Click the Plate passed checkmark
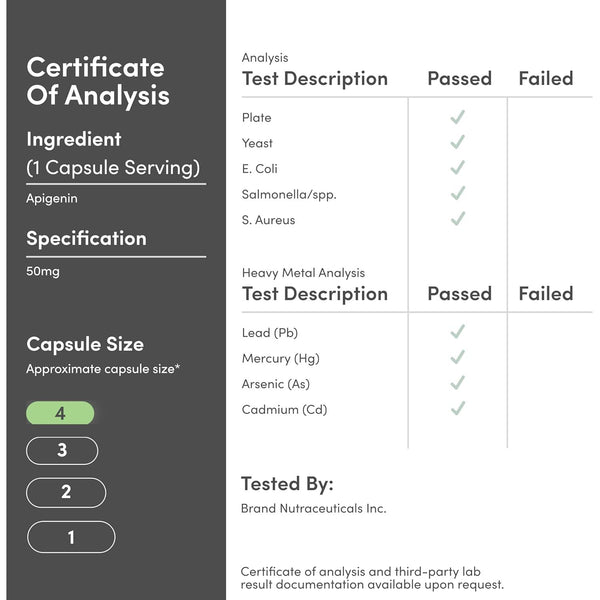Viewport: 600px width, 600px height. click(x=457, y=117)
